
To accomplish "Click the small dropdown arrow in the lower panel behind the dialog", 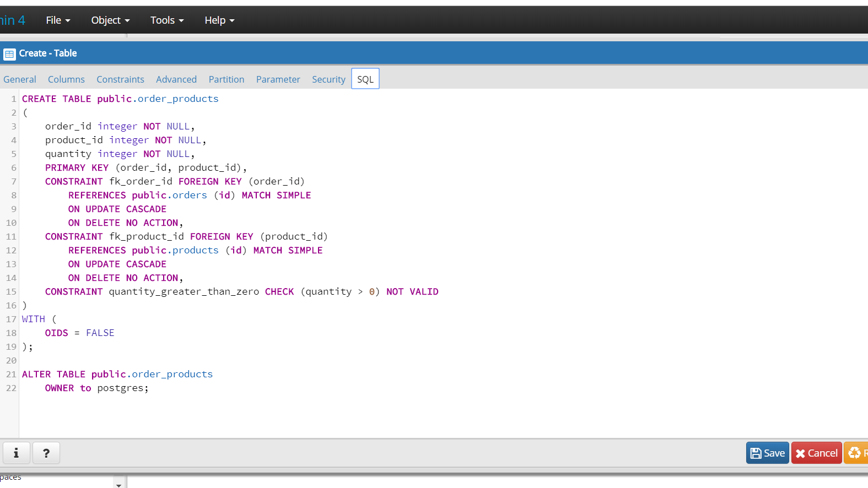I will 118,485.
